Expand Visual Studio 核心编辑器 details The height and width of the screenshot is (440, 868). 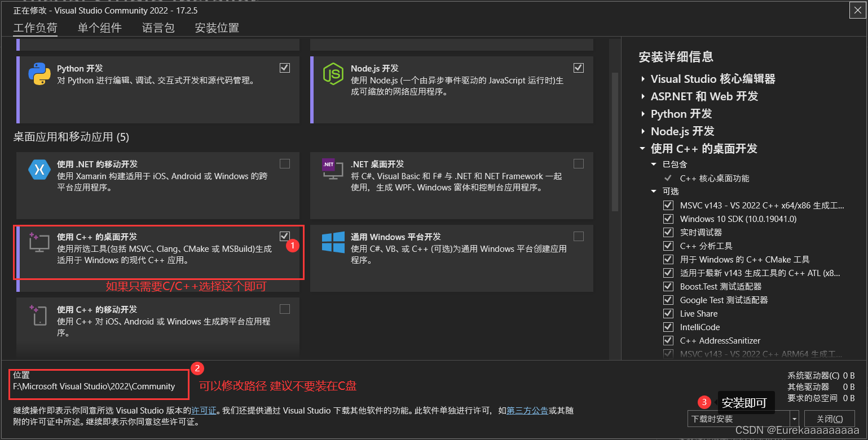tap(642, 79)
